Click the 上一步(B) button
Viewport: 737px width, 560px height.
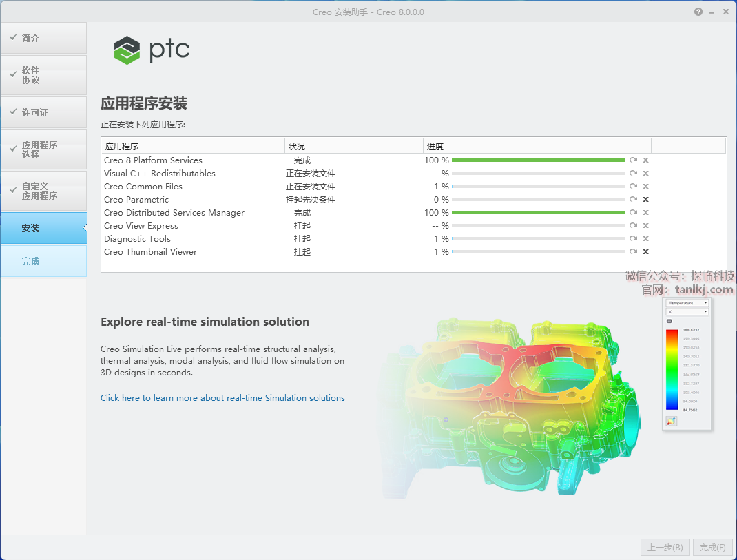tap(665, 548)
